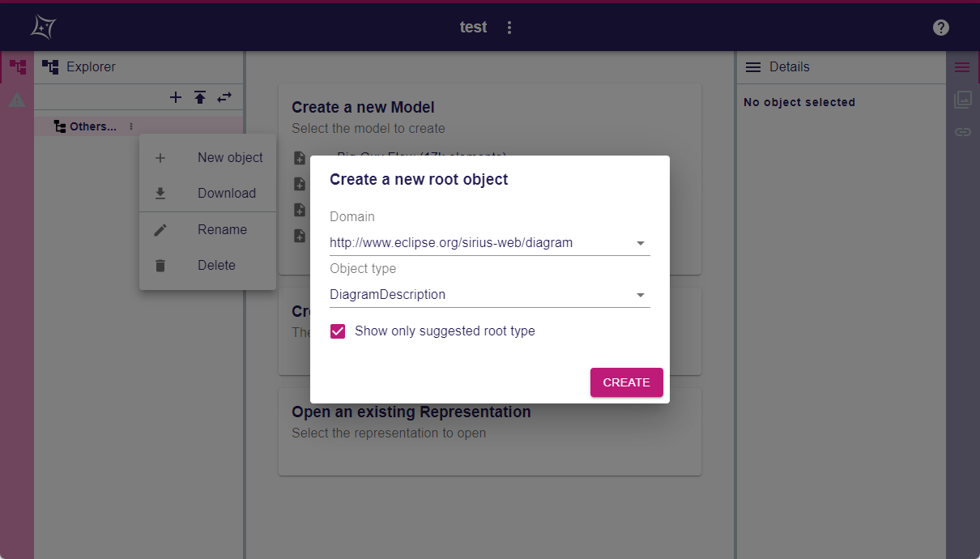Click the plus icon in the Explorer toolbar
The image size is (980, 559).
(x=175, y=97)
